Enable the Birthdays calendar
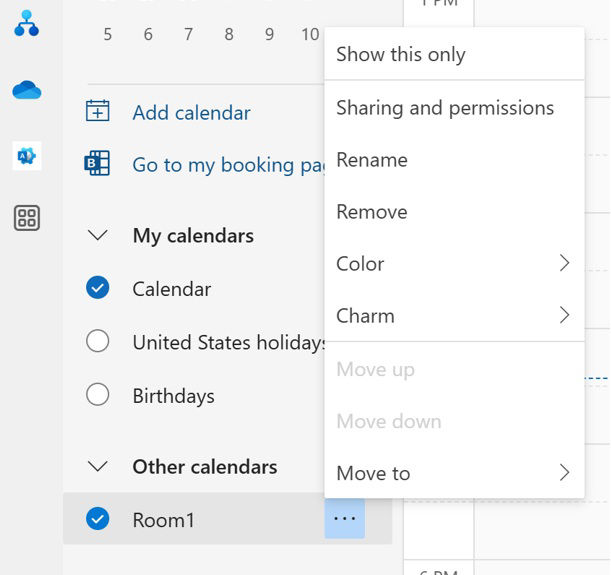The height and width of the screenshot is (575, 611). click(97, 395)
